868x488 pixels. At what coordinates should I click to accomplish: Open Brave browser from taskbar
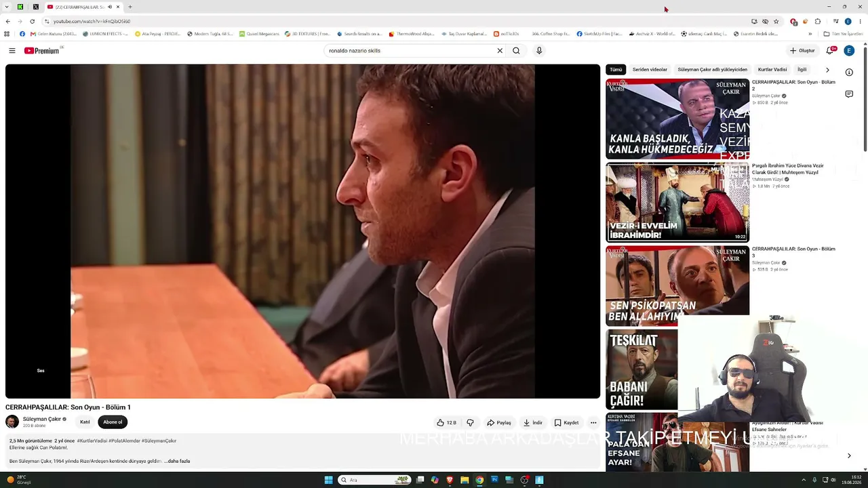tap(450, 480)
